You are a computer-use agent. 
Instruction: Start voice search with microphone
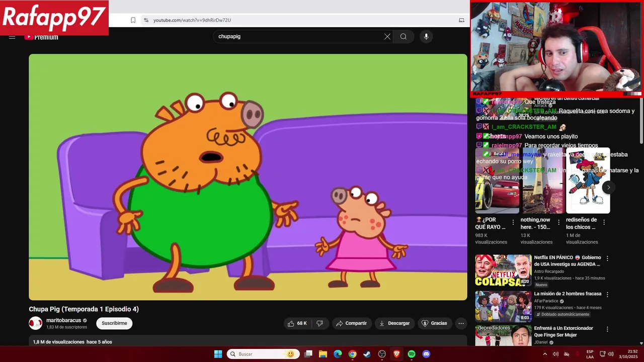(426, 36)
